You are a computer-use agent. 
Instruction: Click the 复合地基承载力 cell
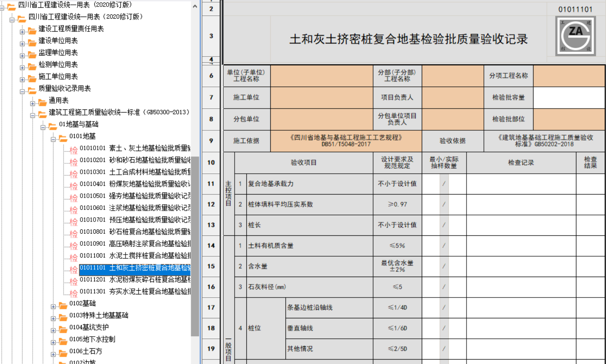click(x=310, y=184)
